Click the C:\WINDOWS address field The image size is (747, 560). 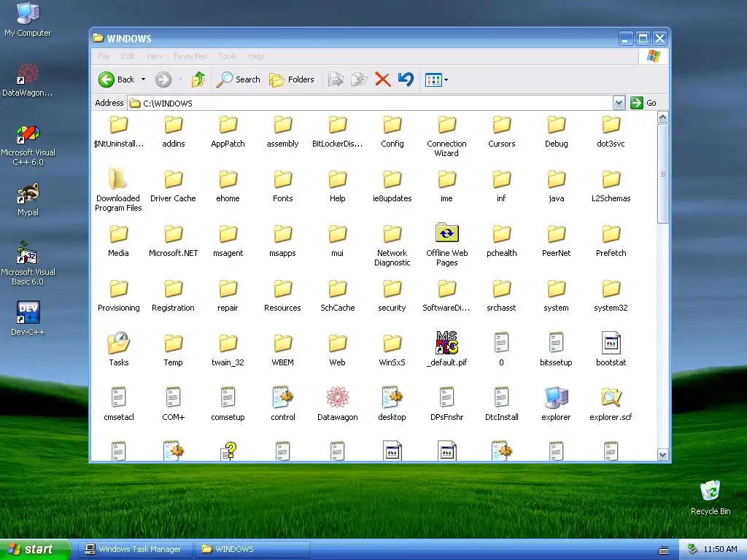click(371, 103)
